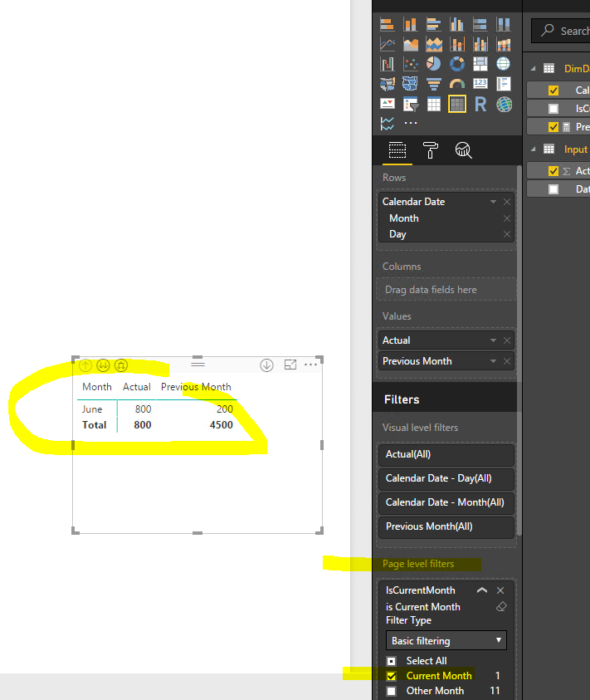Uncheck the Act field checkbox
590x700 pixels.
pyautogui.click(x=553, y=170)
